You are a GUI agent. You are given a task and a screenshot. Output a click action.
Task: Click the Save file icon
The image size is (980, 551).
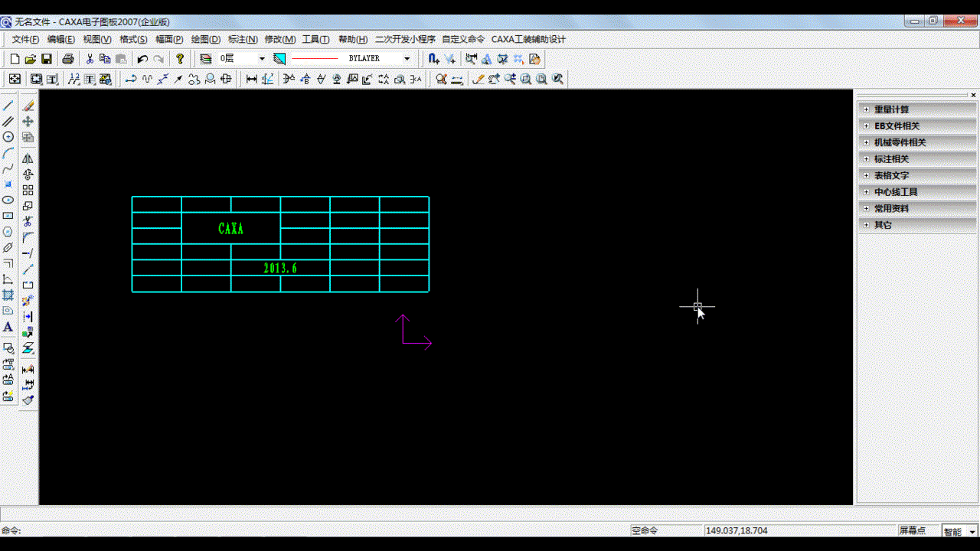point(47,59)
